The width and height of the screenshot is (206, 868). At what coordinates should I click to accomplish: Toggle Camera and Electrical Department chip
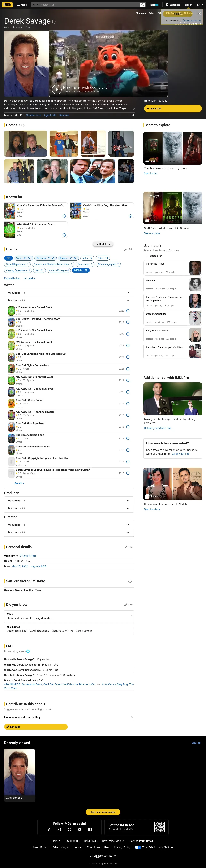[x=53, y=264]
